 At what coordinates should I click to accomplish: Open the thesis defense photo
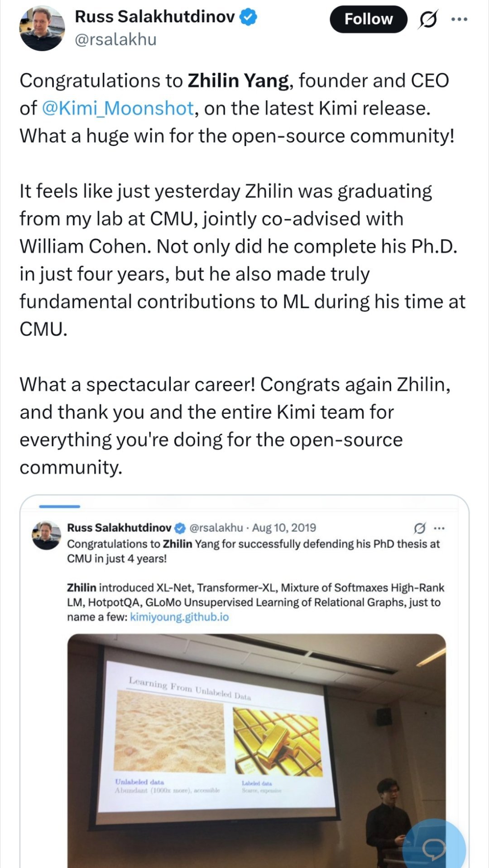(x=257, y=751)
